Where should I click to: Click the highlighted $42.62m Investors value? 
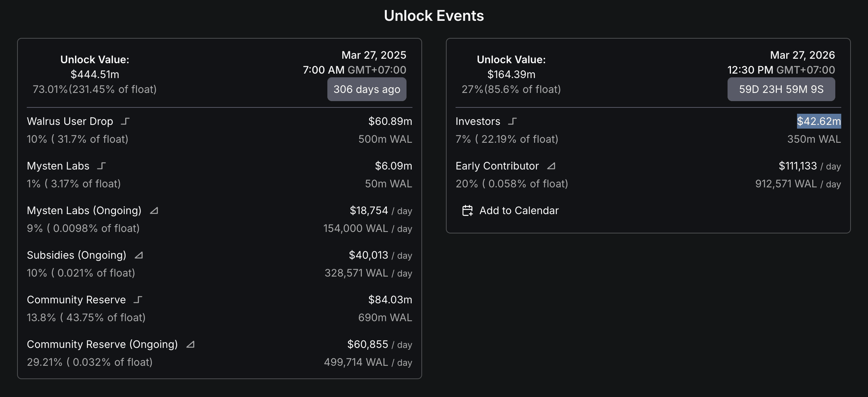819,121
